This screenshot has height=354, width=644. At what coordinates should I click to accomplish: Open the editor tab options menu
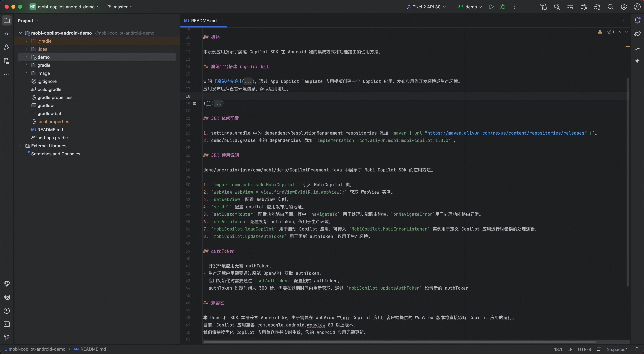624,20
